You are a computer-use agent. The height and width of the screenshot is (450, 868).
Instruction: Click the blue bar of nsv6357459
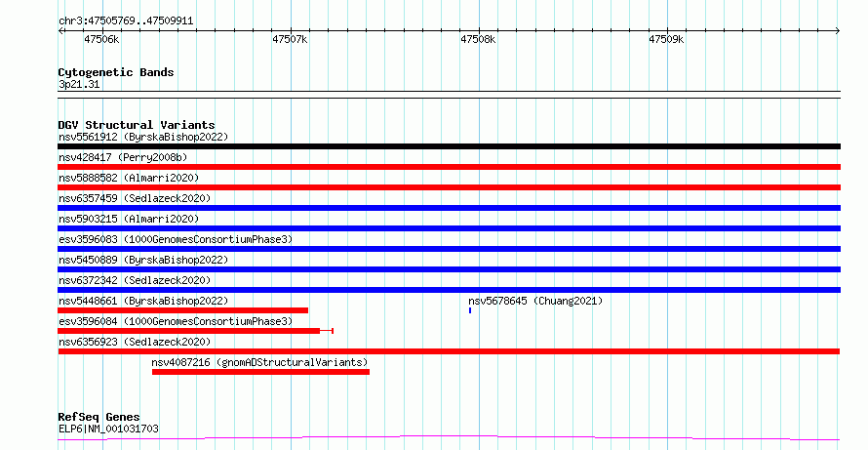pyautogui.click(x=449, y=208)
